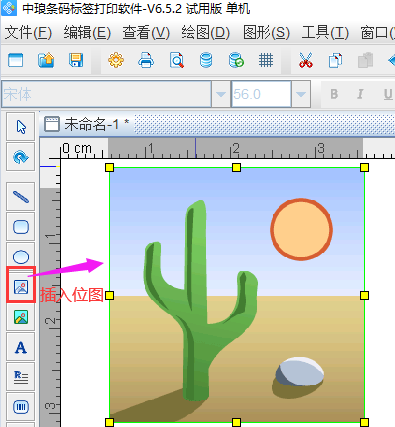The height and width of the screenshot is (427, 395).
Task: Select the barcode tool
Action: 21,407
